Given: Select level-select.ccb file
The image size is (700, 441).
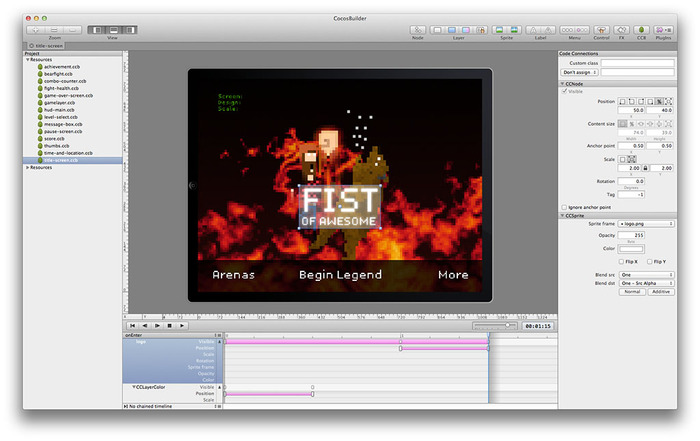Looking at the screenshot, I should pyautogui.click(x=61, y=117).
